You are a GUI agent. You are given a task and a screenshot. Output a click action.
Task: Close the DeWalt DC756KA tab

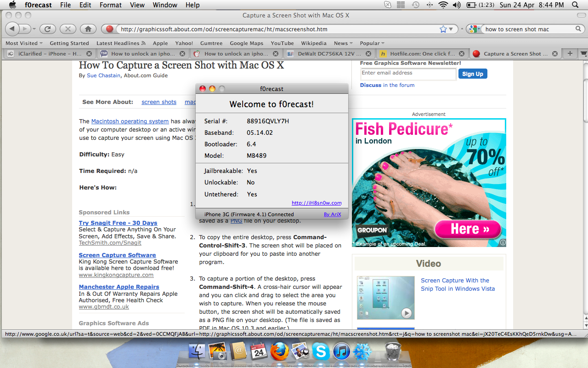click(369, 54)
